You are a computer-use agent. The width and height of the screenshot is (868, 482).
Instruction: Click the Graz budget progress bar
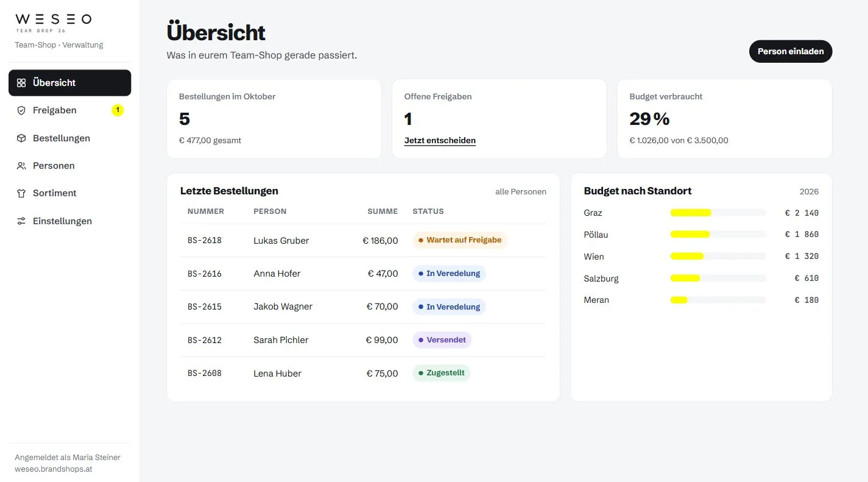pyautogui.click(x=718, y=213)
